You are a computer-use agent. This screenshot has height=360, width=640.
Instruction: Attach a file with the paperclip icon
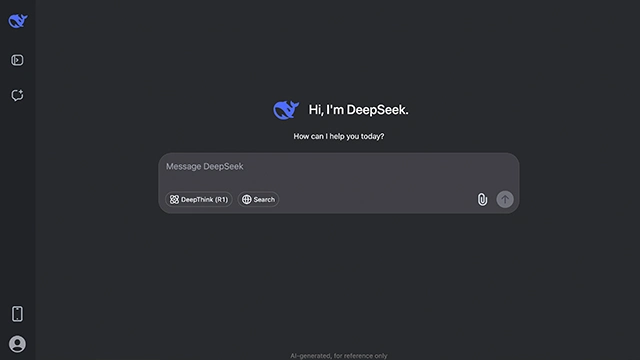(482, 199)
